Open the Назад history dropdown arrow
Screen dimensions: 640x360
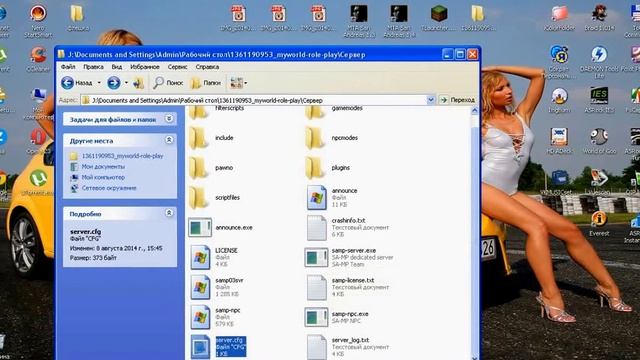(99, 83)
